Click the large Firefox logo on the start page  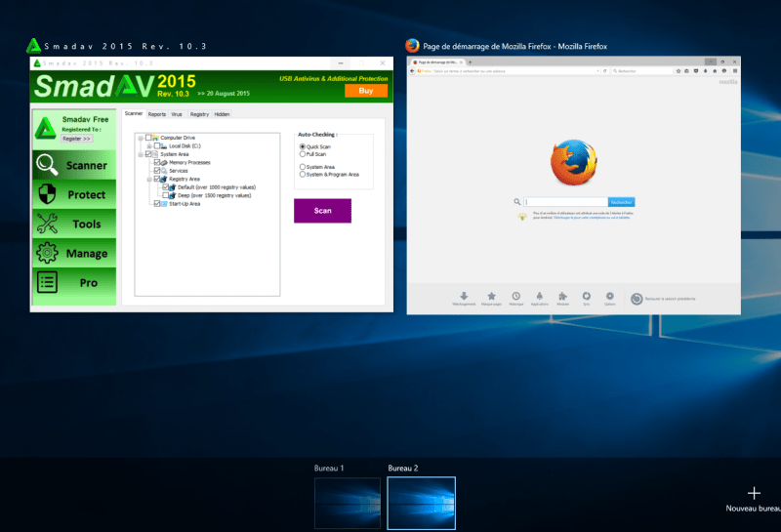574,162
